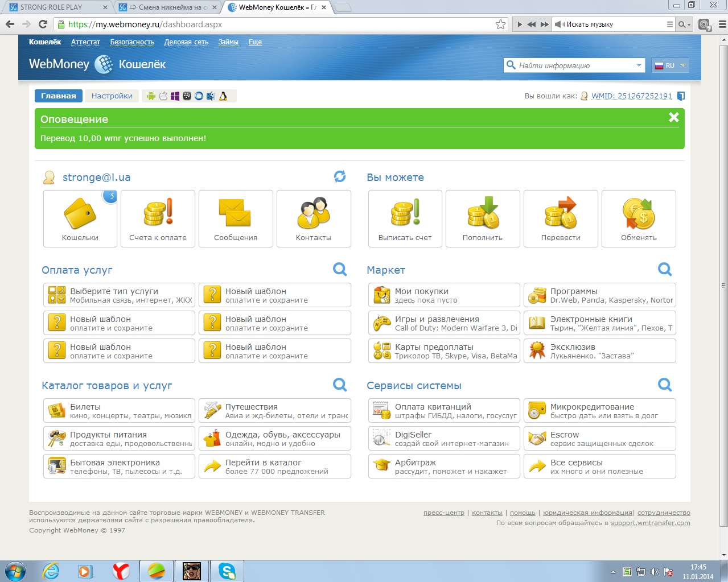This screenshot has width=728, height=582.
Task: Refresh account data with blue arrows icon
Action: (x=340, y=176)
